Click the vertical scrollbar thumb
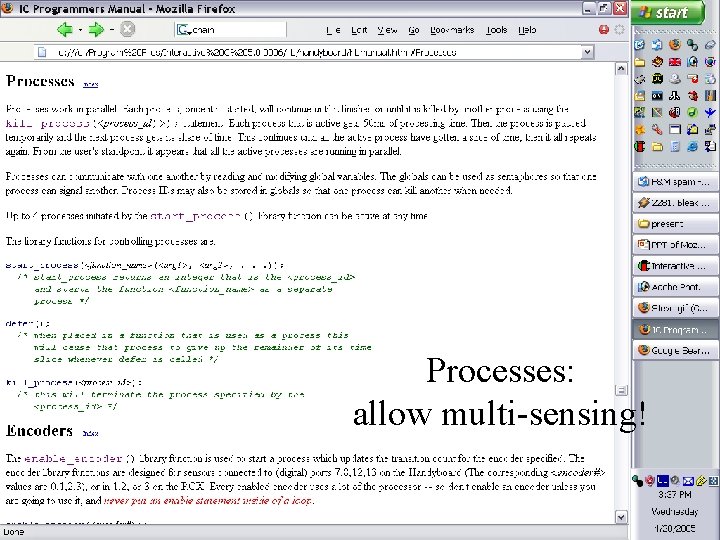Viewport: 720px width, 540px height. point(621,390)
